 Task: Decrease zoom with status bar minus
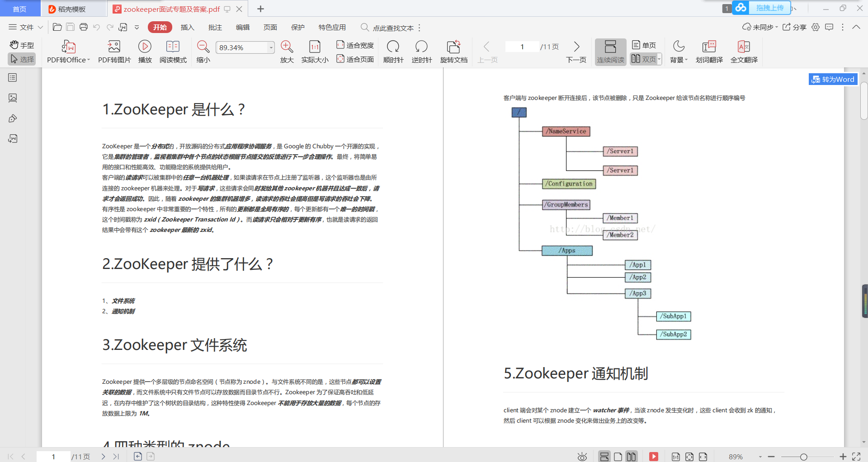click(771, 457)
